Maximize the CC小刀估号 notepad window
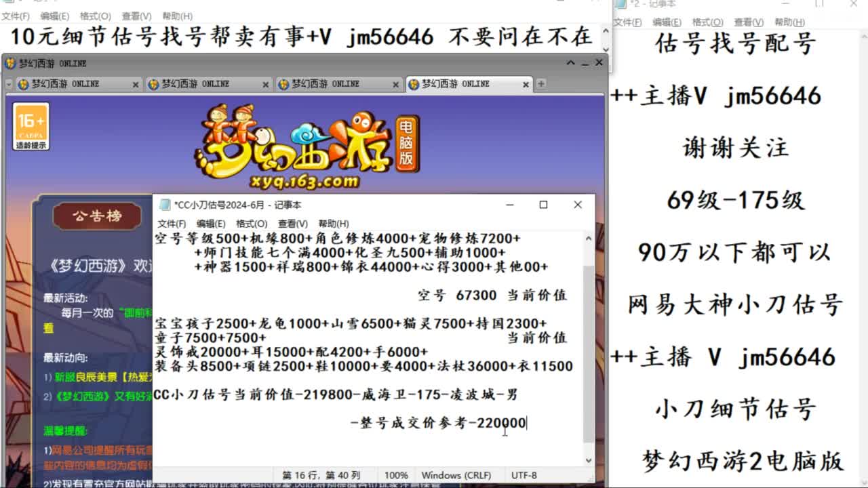Screen dimensions: 868x488 click(x=543, y=205)
